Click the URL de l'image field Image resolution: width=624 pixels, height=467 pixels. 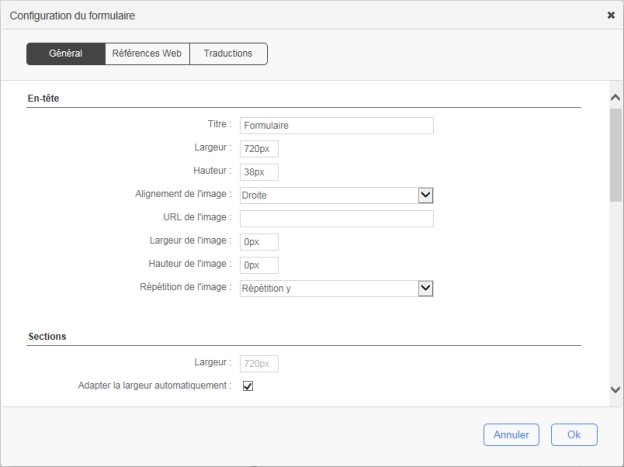coord(336,218)
